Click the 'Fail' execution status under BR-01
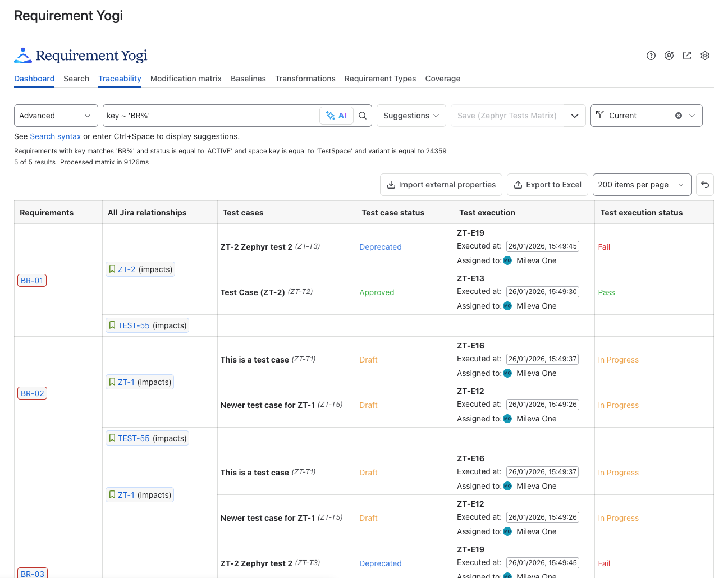Image resolution: width=728 pixels, height=578 pixels. pos(604,247)
